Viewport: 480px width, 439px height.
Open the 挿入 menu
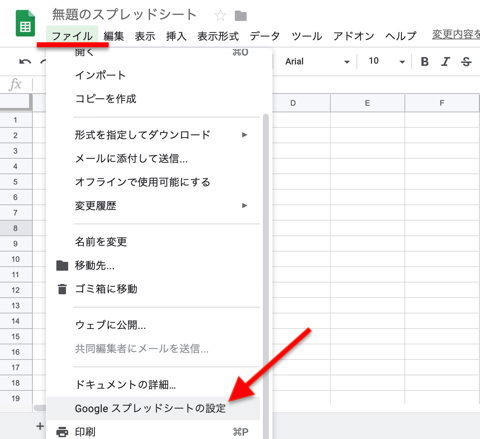click(x=176, y=36)
